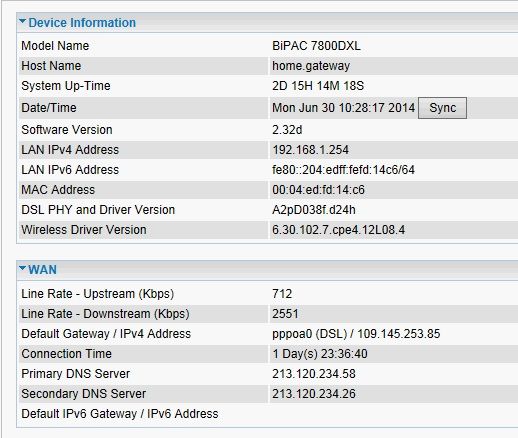Viewport: 518px width, 438px height.
Task: Click the home.gateway host name value
Action: pyautogui.click(x=311, y=66)
